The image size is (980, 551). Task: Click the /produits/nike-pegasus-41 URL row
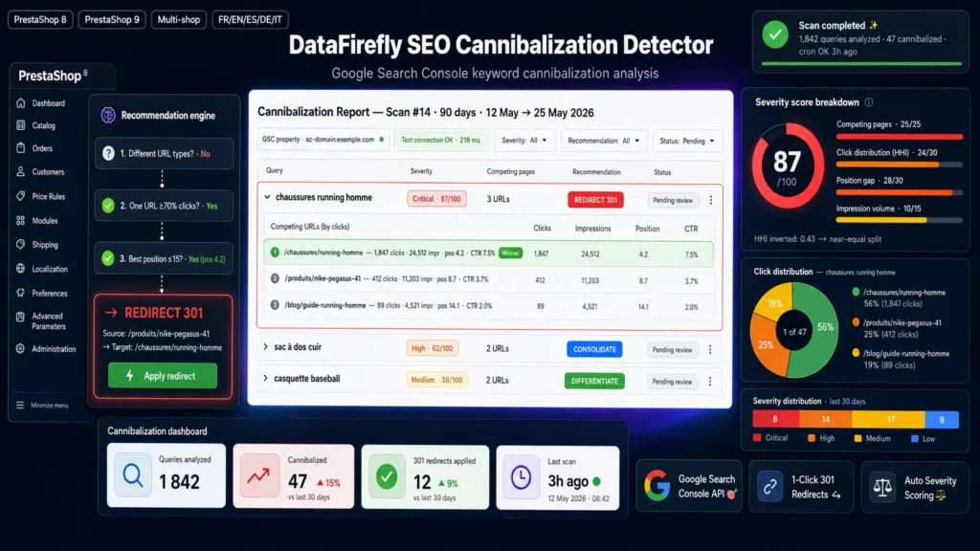click(488, 280)
